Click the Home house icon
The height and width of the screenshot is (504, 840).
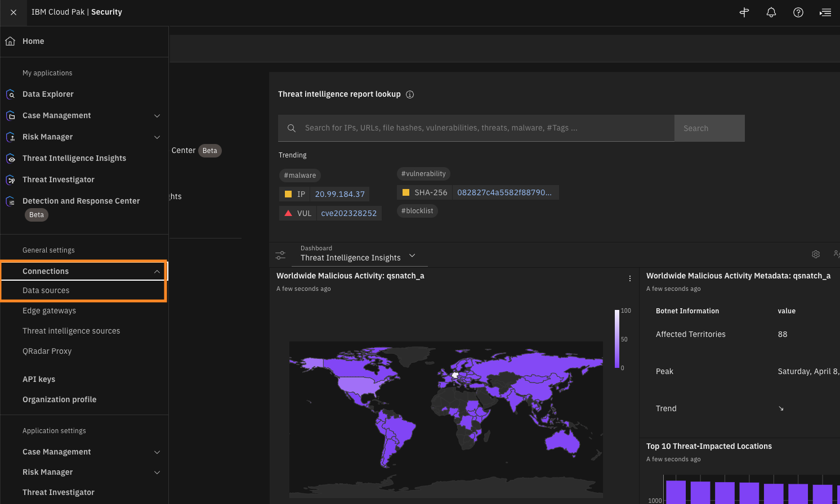[x=10, y=41]
